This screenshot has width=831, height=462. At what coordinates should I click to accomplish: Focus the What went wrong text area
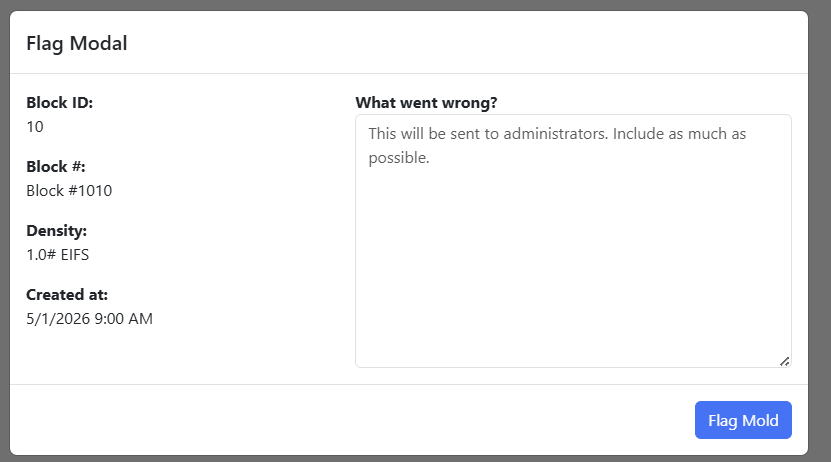pyautogui.click(x=573, y=241)
